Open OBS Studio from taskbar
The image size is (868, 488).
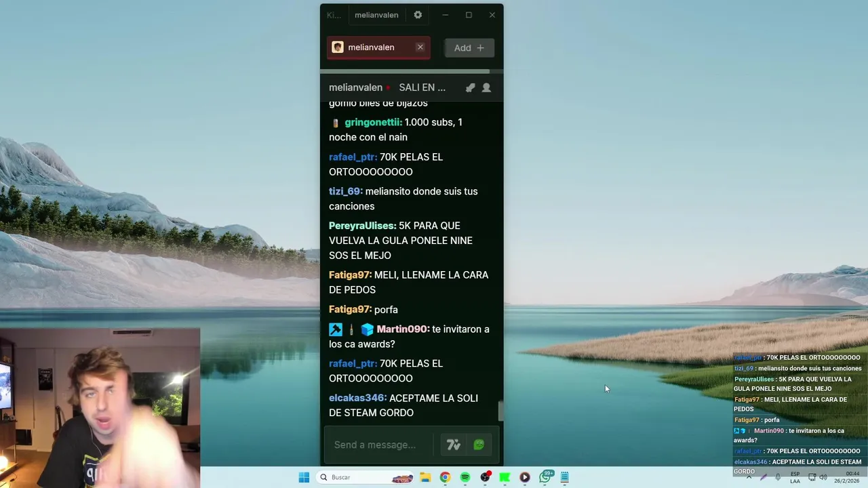(x=485, y=477)
